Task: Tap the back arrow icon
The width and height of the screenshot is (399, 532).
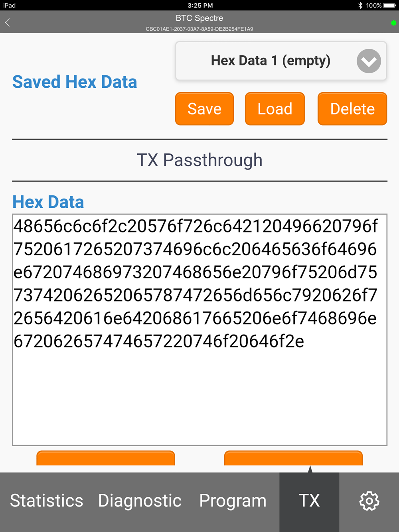Action: coord(7,22)
